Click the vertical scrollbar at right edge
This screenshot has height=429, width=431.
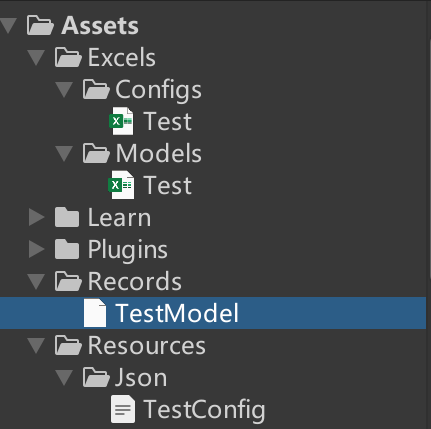click(429, 214)
